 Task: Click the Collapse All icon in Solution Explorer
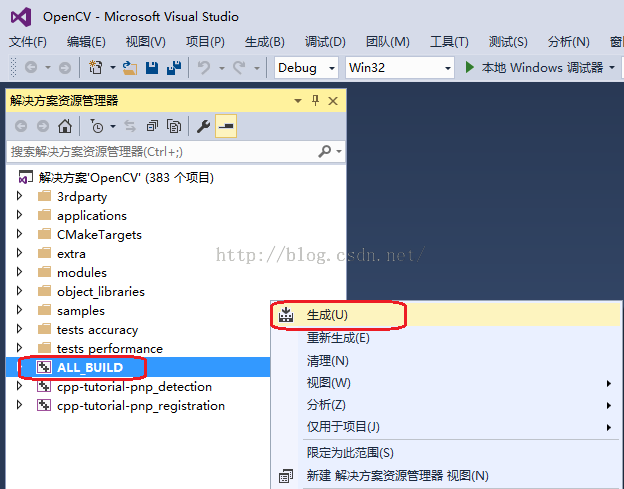click(x=152, y=127)
